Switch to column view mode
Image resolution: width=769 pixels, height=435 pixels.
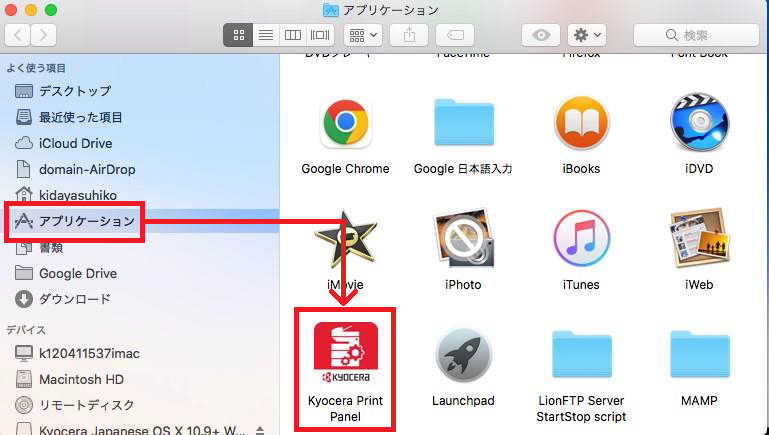coord(293,35)
